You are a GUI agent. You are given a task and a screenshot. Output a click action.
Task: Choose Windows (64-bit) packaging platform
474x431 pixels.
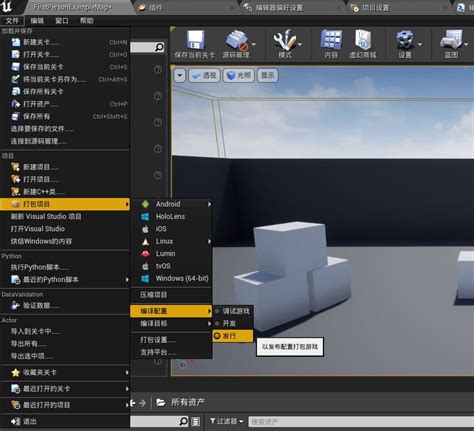pos(171,278)
